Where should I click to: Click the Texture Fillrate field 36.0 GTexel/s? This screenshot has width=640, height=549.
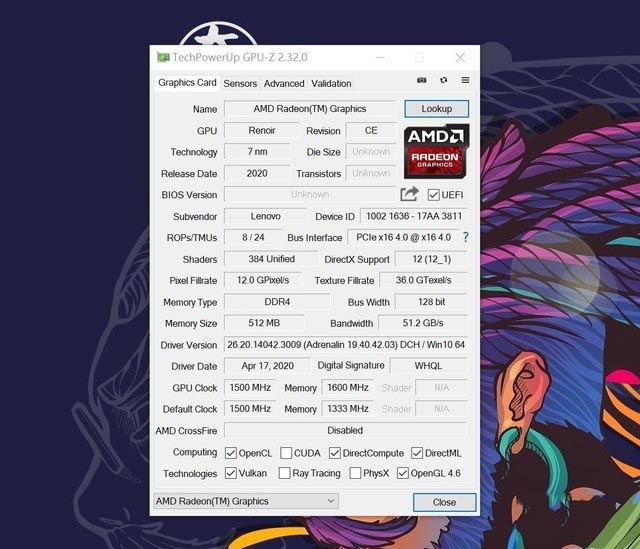[424, 280]
